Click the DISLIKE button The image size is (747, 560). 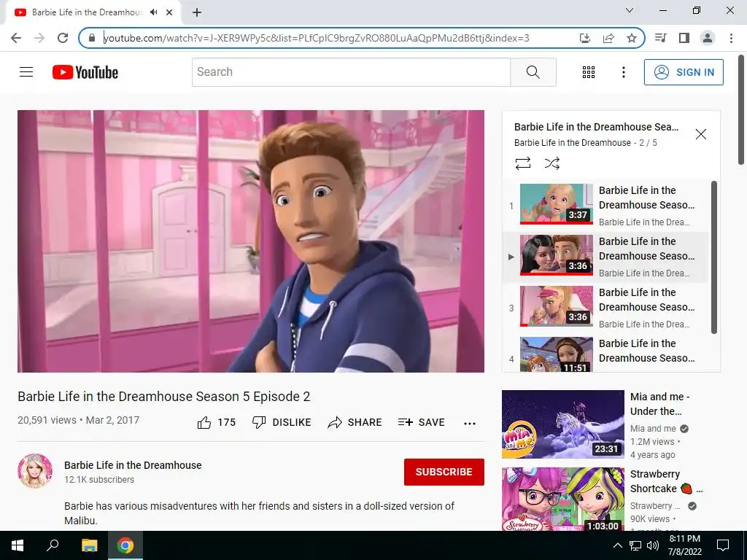tap(282, 422)
